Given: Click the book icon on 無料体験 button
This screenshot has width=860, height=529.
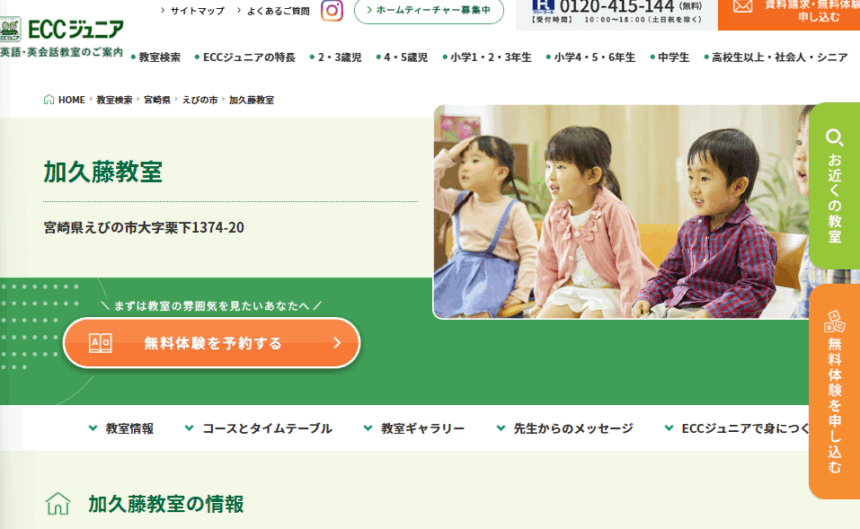Looking at the screenshot, I should [100, 343].
